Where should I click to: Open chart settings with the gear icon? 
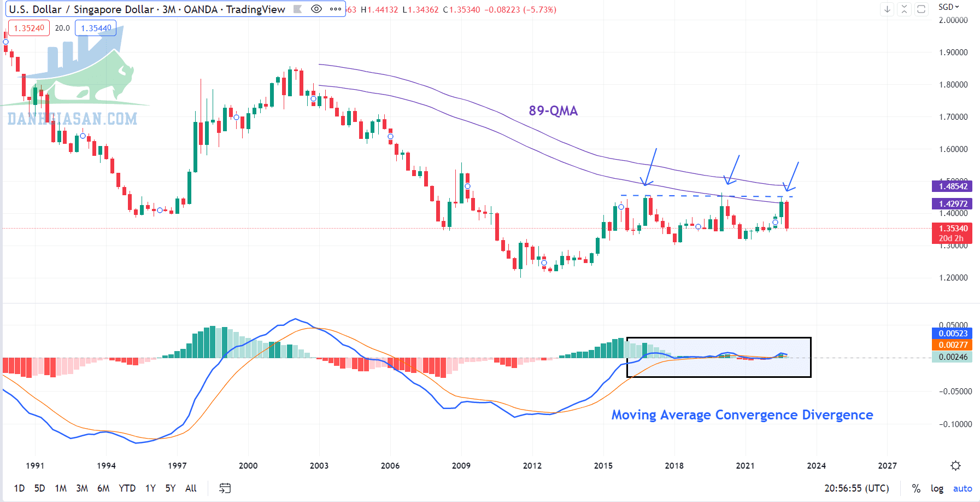click(955, 465)
